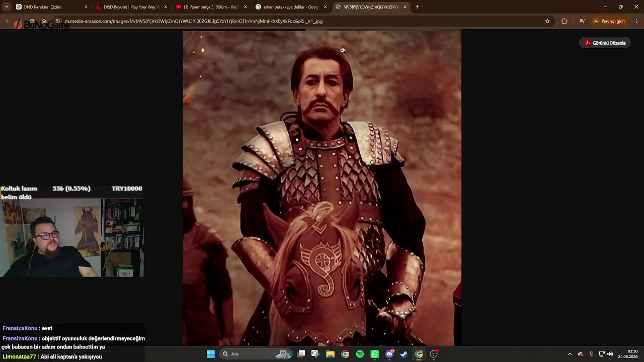Open the round app icon with red dot
Screen dimensions: 644x362
[x=434, y=354]
